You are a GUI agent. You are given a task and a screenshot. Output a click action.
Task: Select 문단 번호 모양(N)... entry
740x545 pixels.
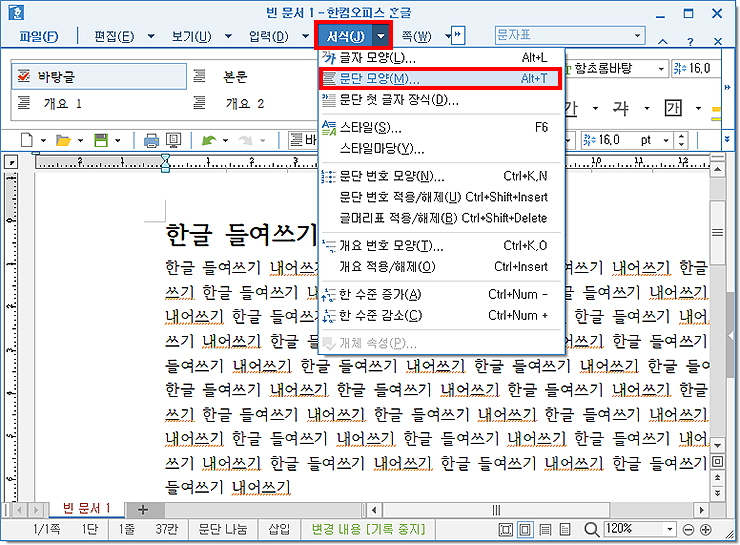click(441, 176)
